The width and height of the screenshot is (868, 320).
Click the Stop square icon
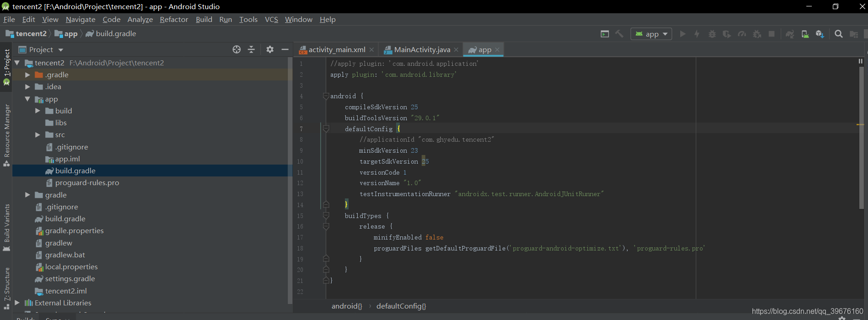[x=772, y=34]
